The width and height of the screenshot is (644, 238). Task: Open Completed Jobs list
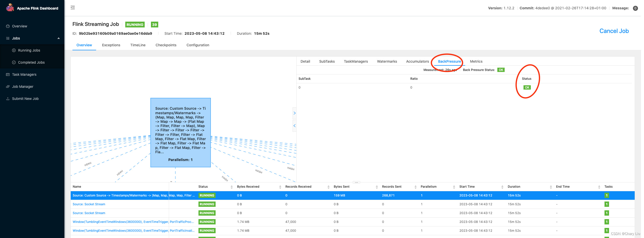[x=31, y=62]
